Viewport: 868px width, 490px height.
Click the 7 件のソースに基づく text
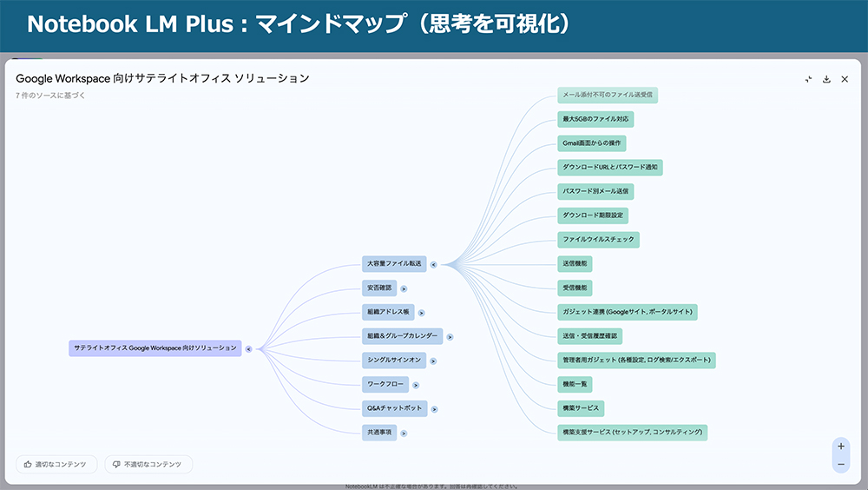50,96
